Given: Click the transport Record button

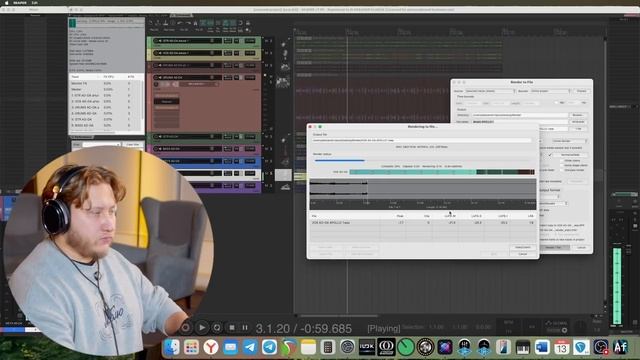Looking at the screenshot, I should pyautogui.click(x=186, y=327).
